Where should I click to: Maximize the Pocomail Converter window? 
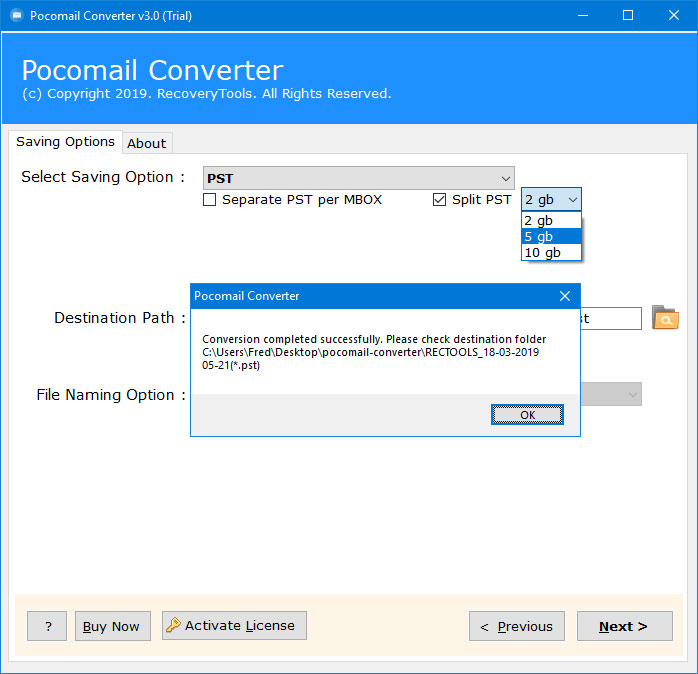[628, 16]
